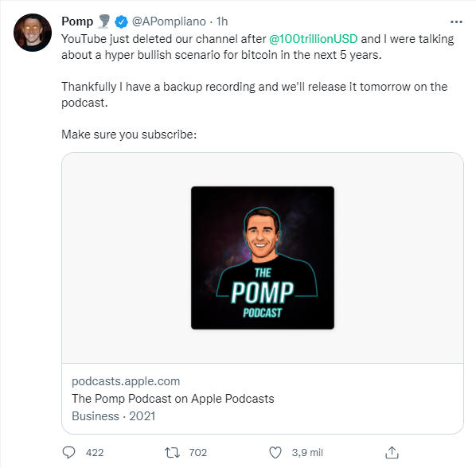Screen dimensions: 476x468
Task: Click the 3,9 mil likes count
Action: coord(307,453)
